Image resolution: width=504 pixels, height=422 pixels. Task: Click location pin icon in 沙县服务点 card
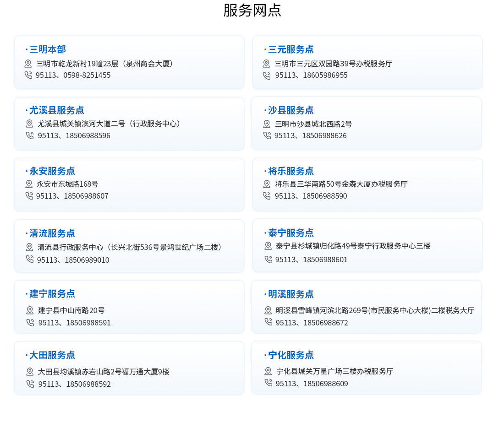tap(267, 124)
